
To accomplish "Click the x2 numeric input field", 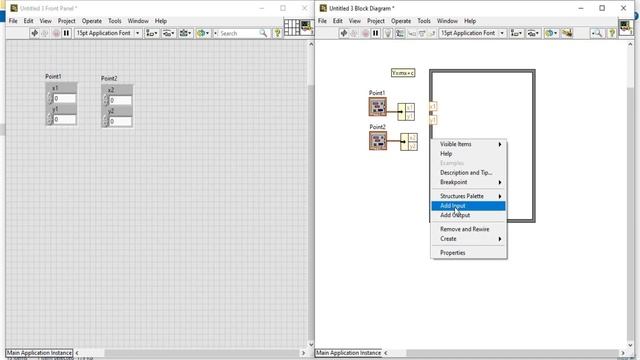I will 120,100.
